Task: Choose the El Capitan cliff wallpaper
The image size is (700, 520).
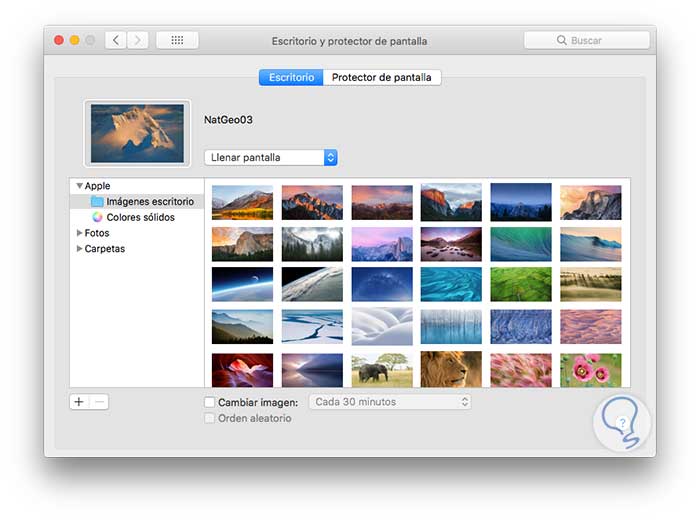Action: pyautogui.click(x=451, y=202)
